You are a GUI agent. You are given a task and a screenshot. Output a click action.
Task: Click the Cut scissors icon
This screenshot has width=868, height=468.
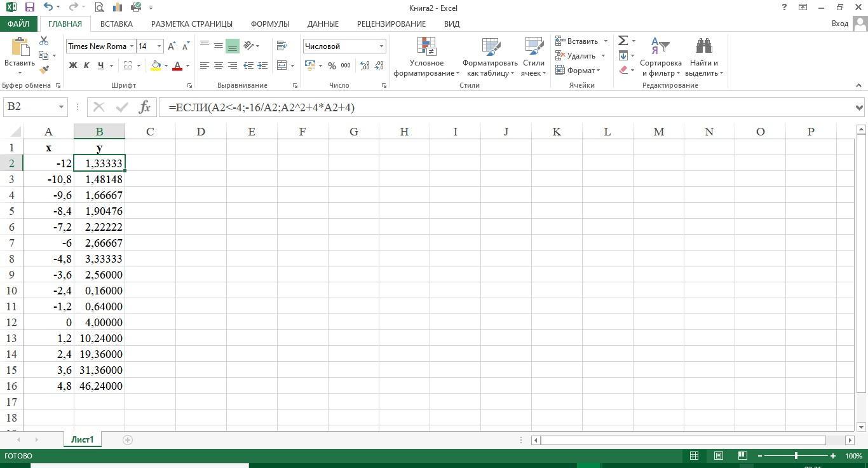44,41
